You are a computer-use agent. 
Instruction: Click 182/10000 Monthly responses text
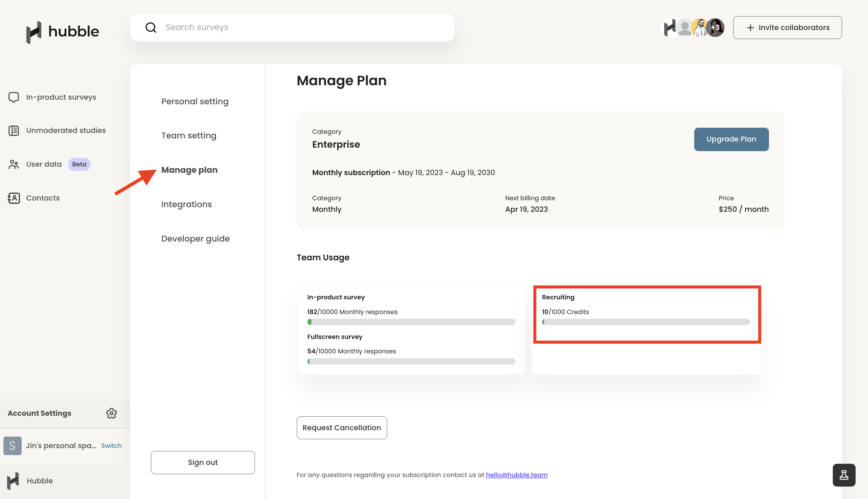coord(352,312)
